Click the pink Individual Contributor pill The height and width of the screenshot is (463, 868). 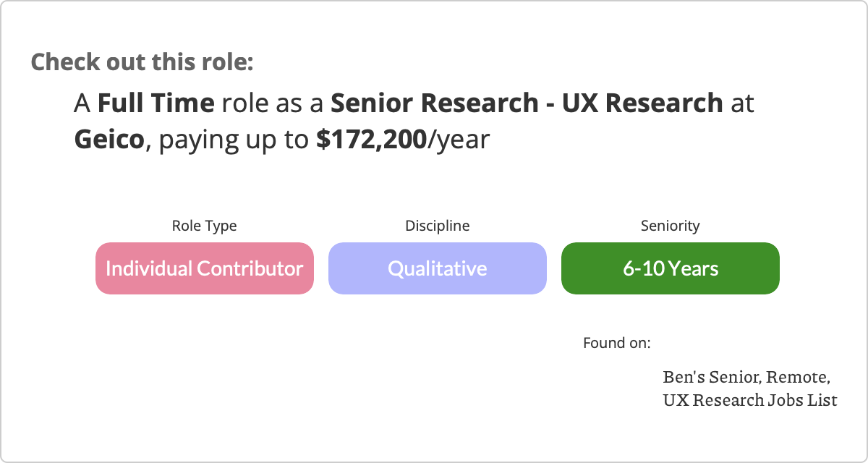pyautogui.click(x=205, y=268)
